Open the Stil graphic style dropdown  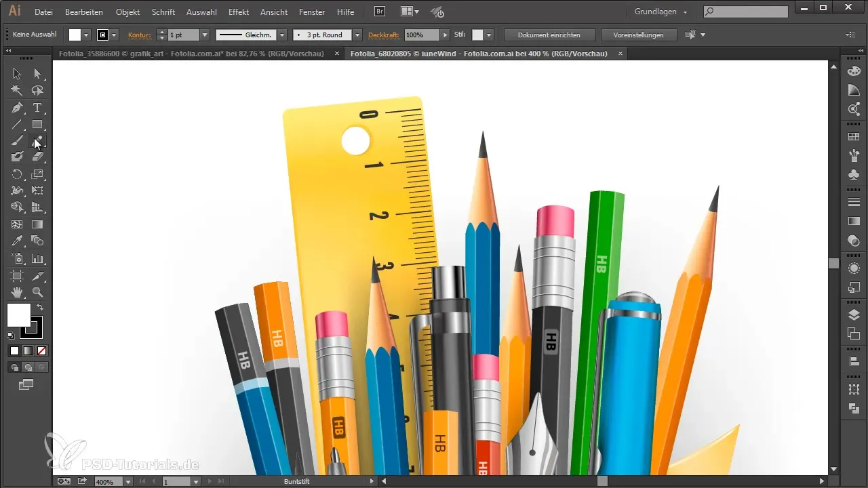tap(489, 35)
